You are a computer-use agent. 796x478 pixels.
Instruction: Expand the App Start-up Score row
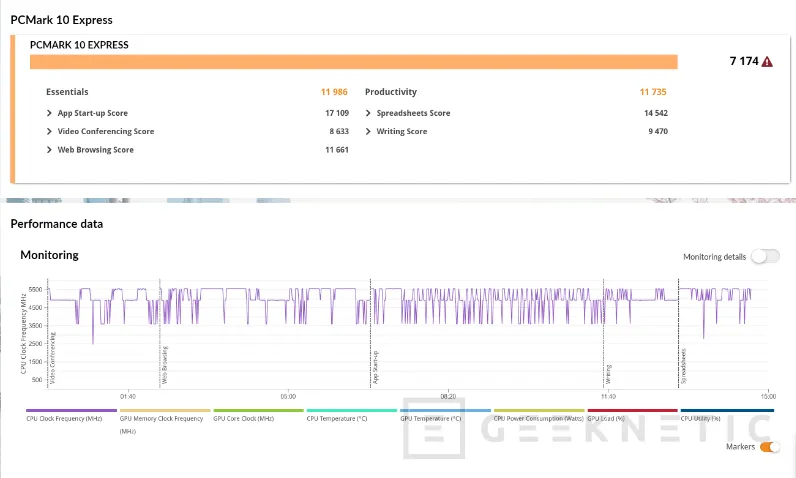point(49,113)
